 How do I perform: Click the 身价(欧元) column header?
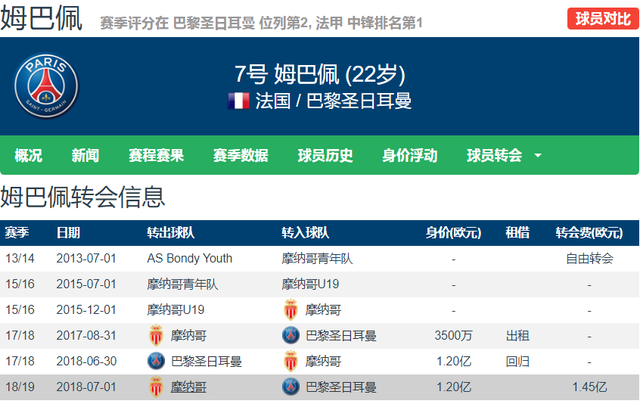click(x=453, y=233)
